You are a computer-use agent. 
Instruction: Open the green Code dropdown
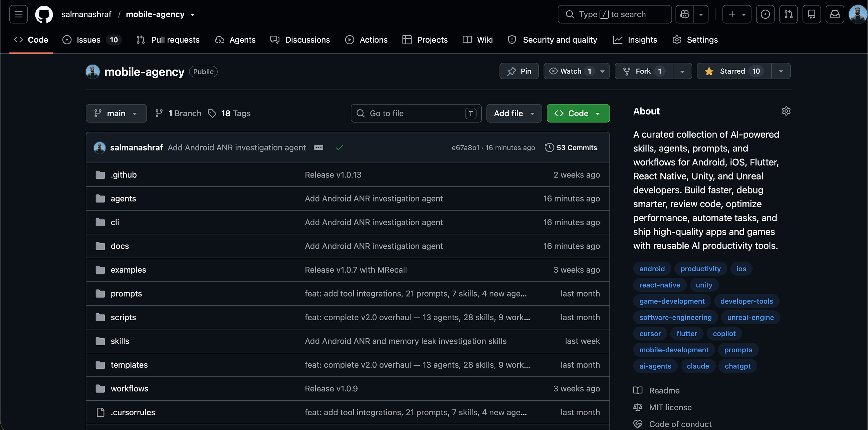click(578, 113)
